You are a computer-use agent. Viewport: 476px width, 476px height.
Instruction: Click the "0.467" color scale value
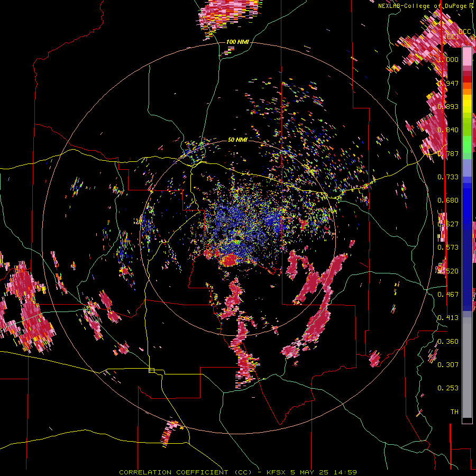click(448, 295)
